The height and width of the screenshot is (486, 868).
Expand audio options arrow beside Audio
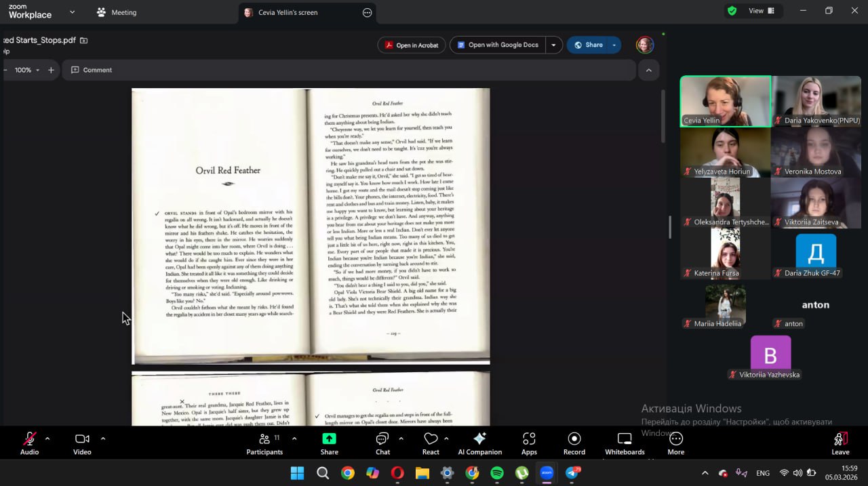click(47, 439)
